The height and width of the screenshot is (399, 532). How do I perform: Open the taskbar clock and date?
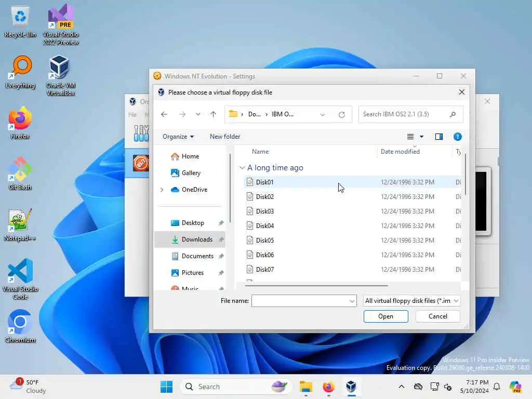[474, 387]
